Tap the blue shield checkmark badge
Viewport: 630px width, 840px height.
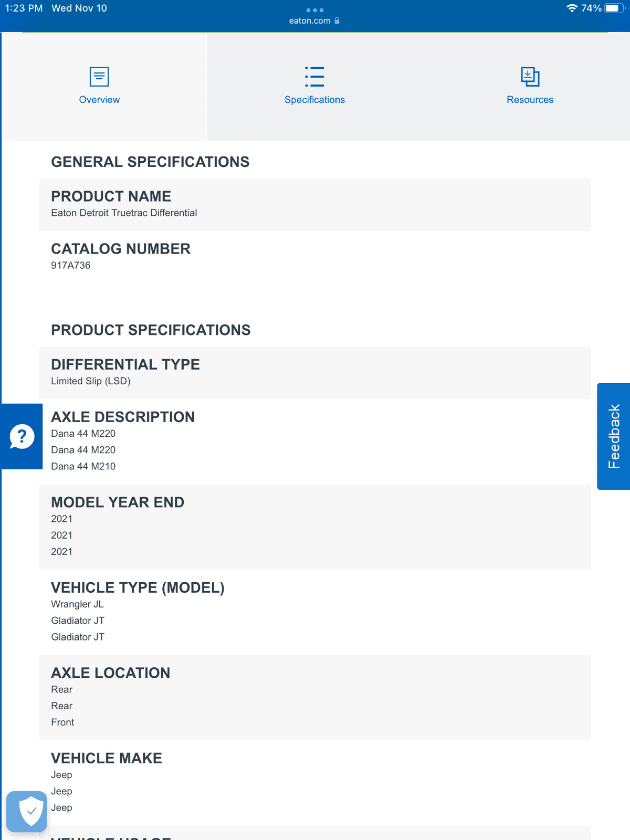pyautogui.click(x=27, y=811)
